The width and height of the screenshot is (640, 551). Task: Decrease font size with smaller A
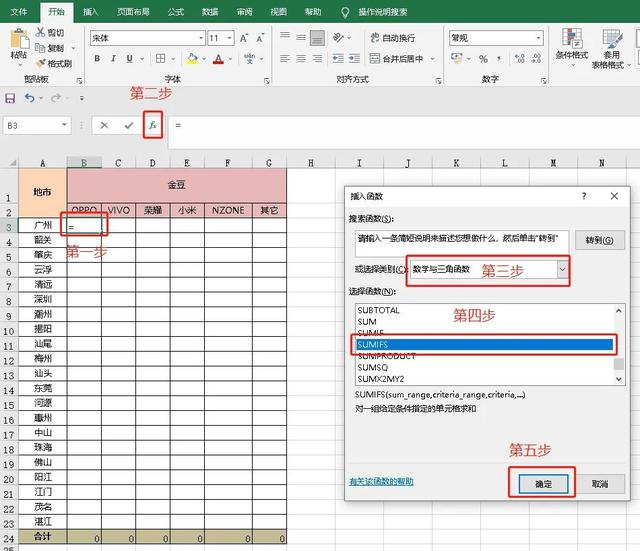click(260, 38)
